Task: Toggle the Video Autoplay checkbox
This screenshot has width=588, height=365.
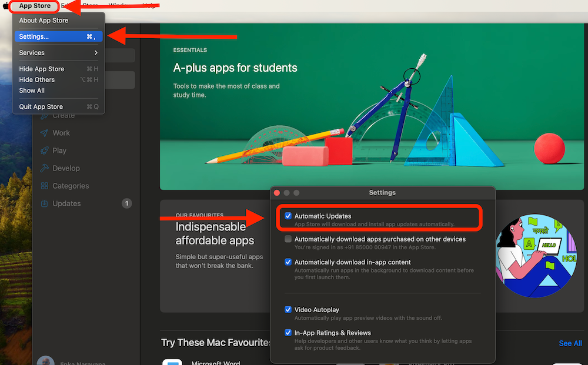Action: tap(288, 310)
